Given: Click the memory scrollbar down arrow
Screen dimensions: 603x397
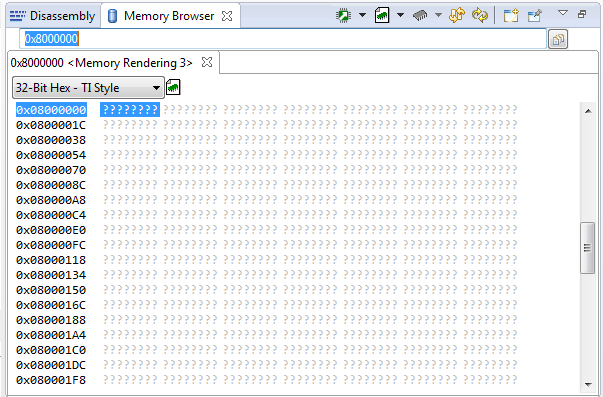Looking at the screenshot, I should (x=588, y=384).
